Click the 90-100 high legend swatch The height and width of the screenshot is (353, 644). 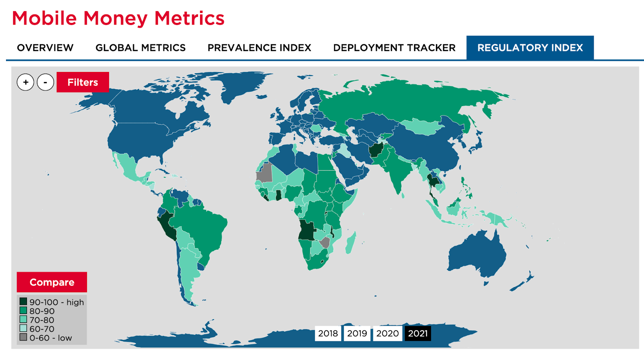(23, 302)
